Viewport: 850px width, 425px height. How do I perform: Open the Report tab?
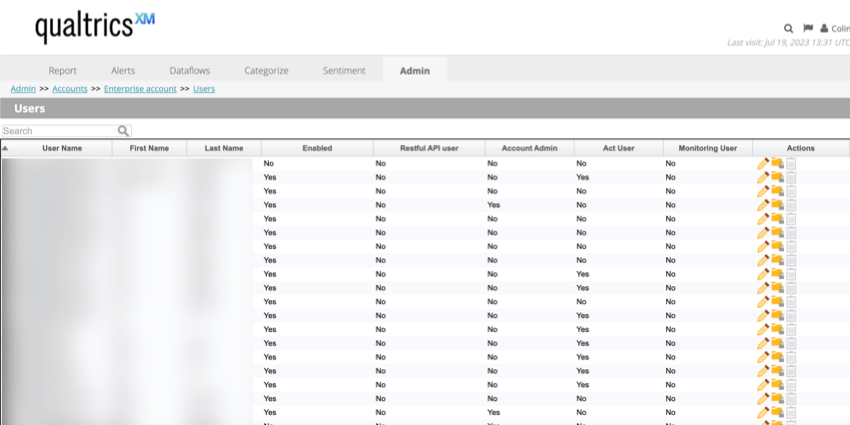[63, 70]
